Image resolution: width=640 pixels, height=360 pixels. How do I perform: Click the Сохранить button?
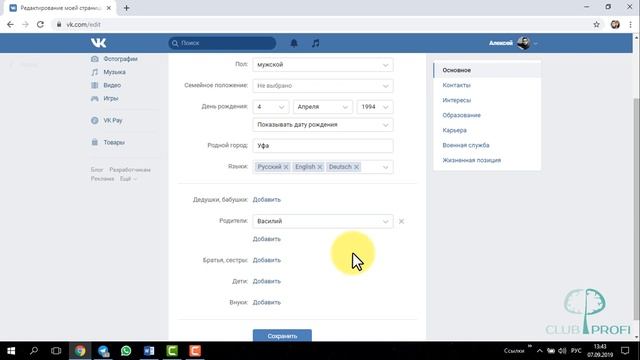click(282, 336)
